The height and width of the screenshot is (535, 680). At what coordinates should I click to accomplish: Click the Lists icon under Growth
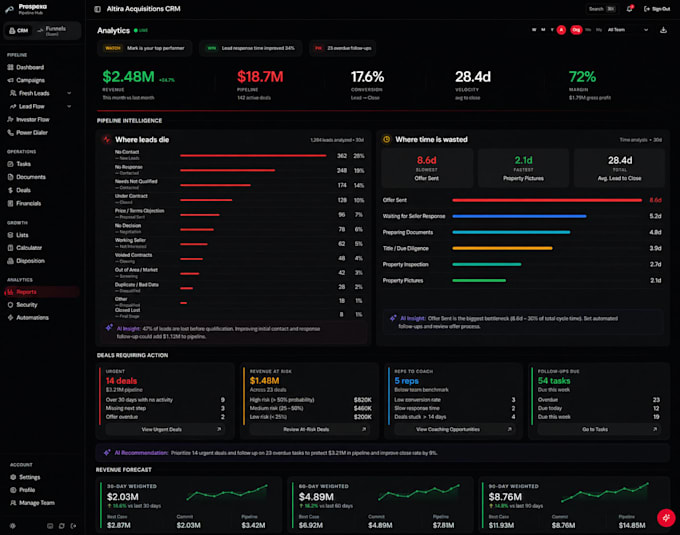point(10,235)
